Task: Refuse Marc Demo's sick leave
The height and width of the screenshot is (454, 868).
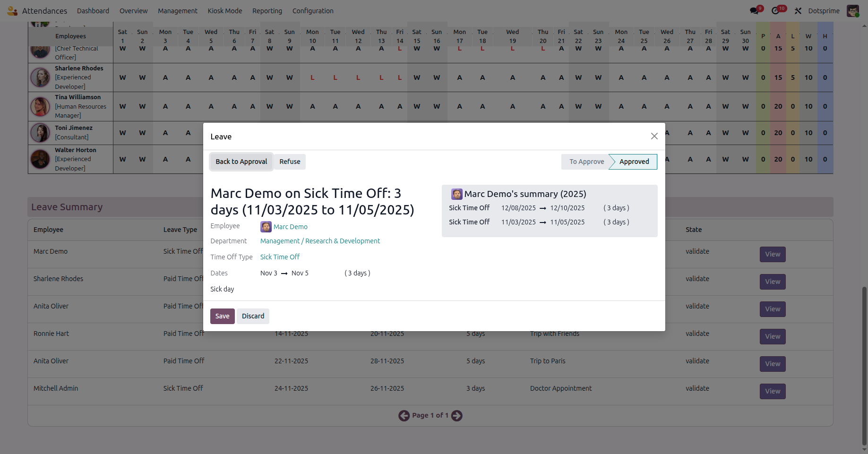Action: (290, 162)
